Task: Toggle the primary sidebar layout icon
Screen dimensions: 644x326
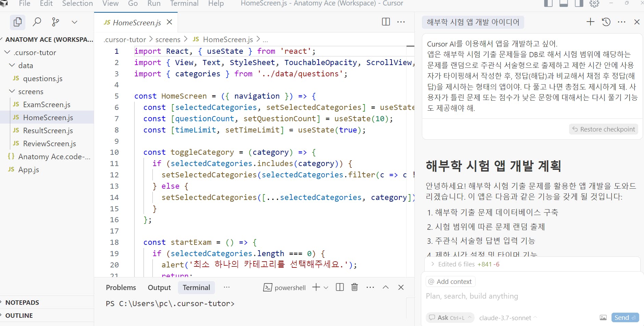Action: (x=548, y=3)
